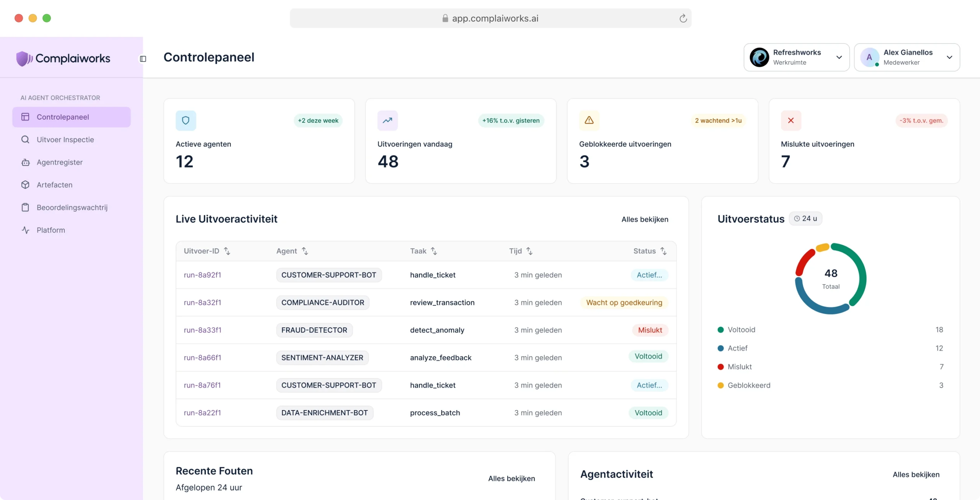Viewport: 980px width, 500px height.
Task: Open the 24 u time range selector
Action: coord(805,218)
